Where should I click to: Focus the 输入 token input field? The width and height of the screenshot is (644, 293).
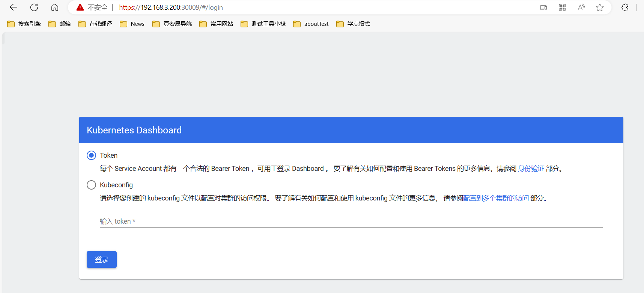[351, 221]
